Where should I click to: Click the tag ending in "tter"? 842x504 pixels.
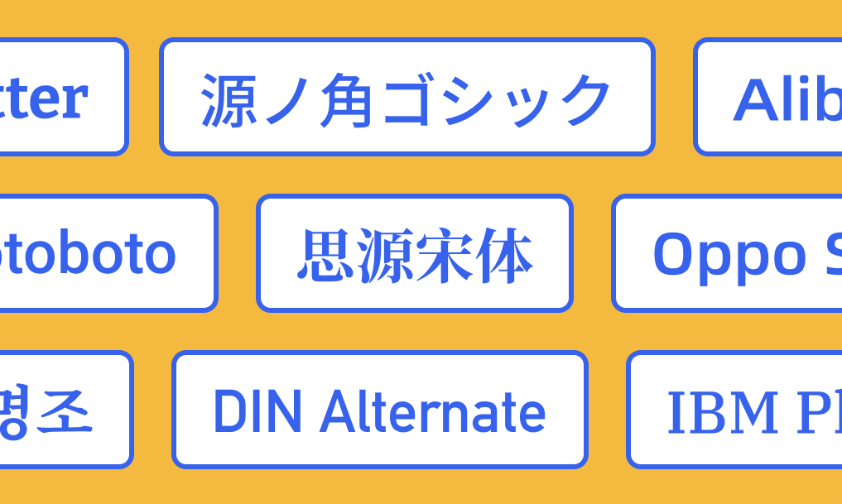pos(58,97)
